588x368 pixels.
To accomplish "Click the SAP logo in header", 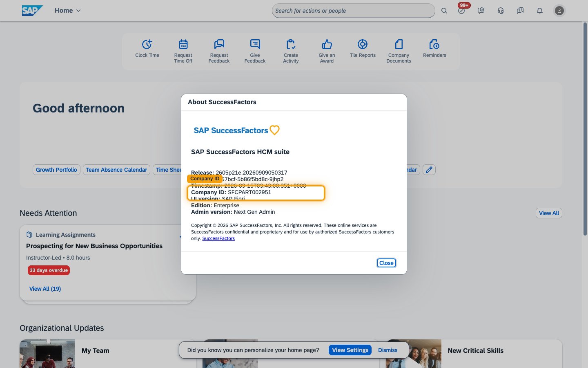I will [32, 11].
